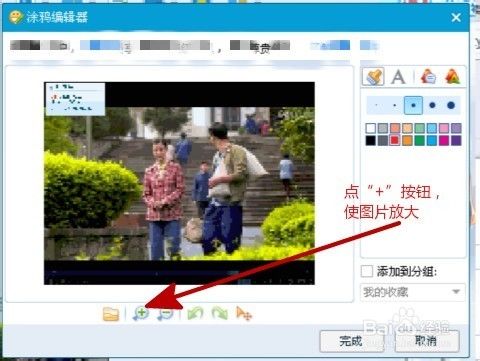The width and height of the screenshot is (480, 361).
Task: Select the move/pointer arrow tool
Action: point(244,314)
